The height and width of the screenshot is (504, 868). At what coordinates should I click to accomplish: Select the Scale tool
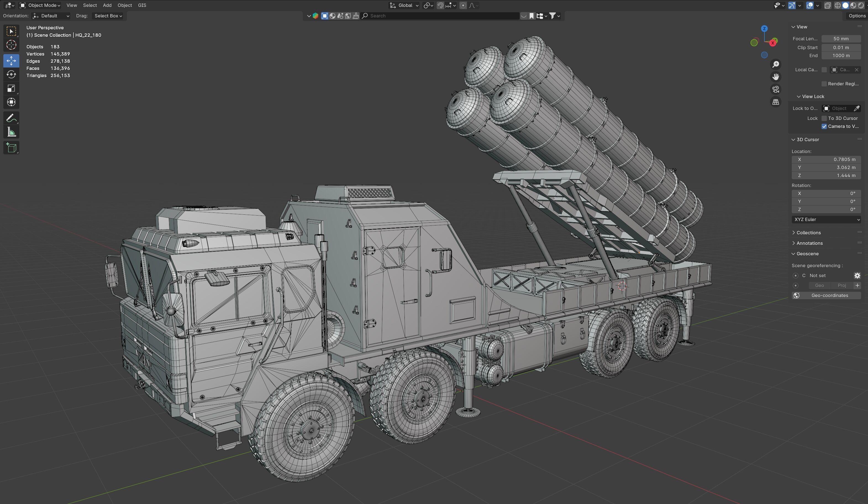tap(11, 88)
